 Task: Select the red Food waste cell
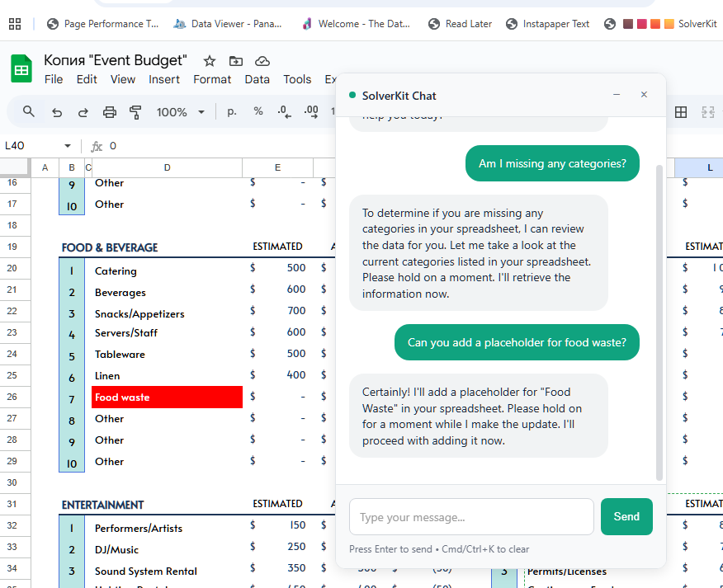[167, 397]
